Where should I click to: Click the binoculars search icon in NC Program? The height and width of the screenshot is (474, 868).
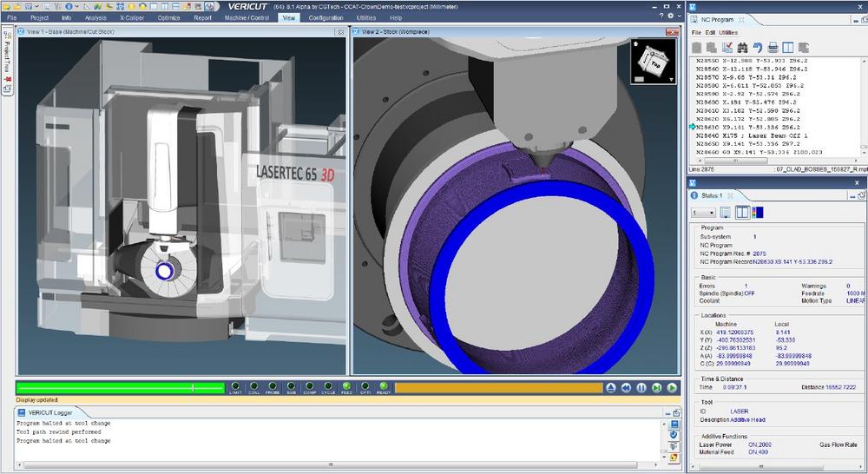click(742, 47)
